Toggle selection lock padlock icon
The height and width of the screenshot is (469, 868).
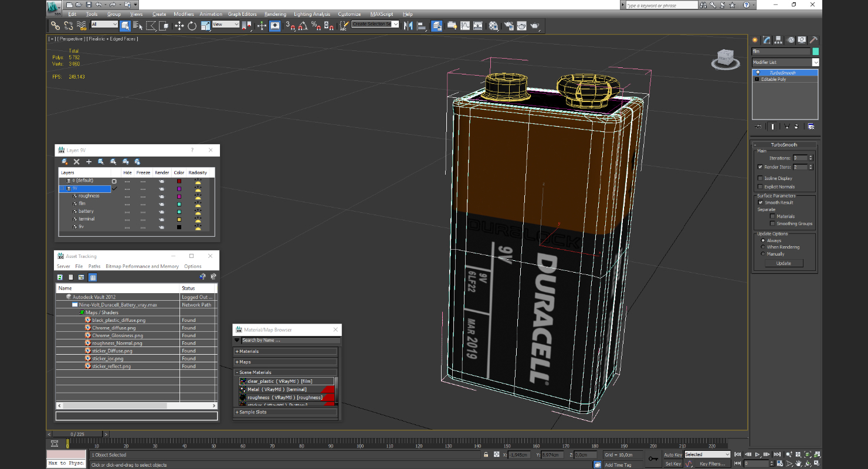tap(486, 455)
